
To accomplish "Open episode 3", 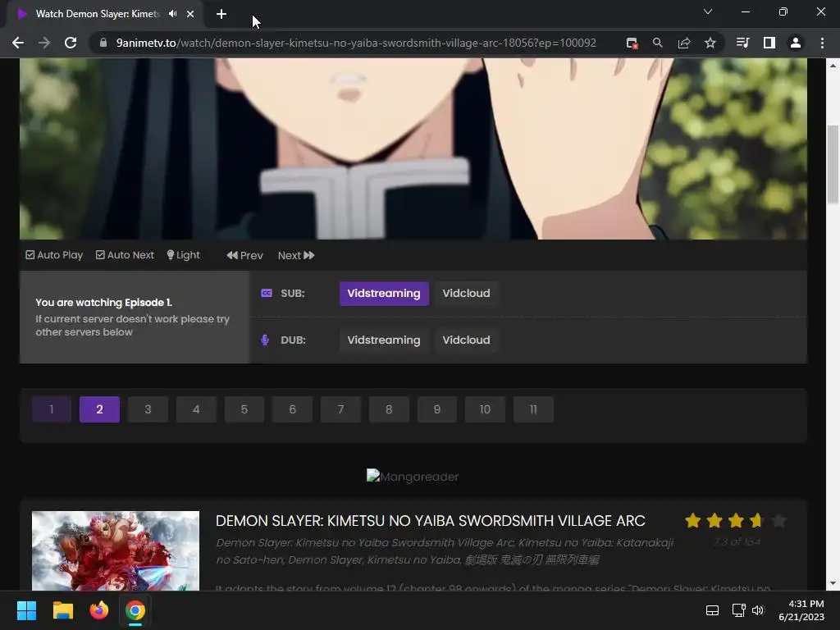I will 148,410.
